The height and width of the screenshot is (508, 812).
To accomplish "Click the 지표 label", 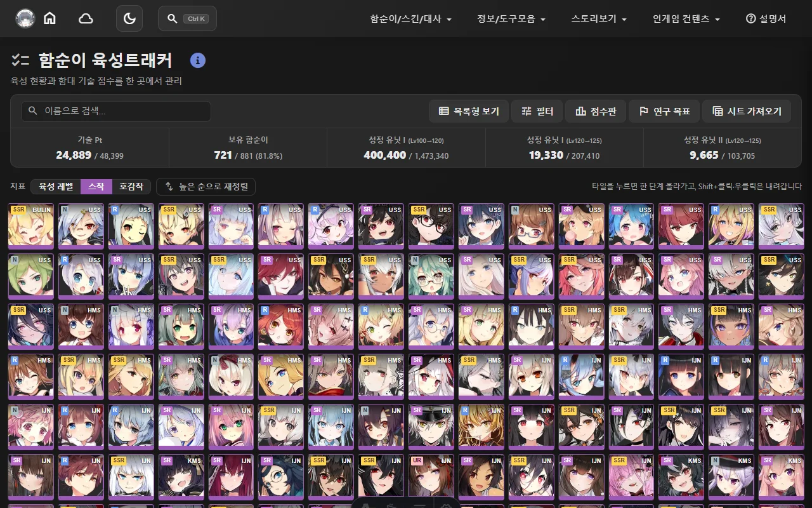I will pyautogui.click(x=18, y=187).
